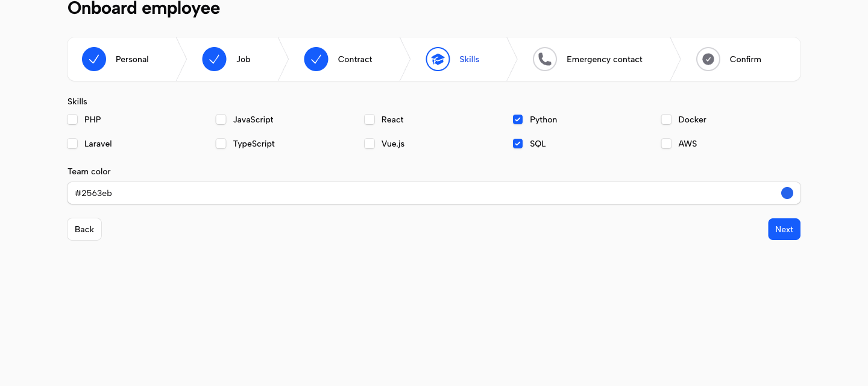The image size is (868, 386).
Task: Focus the Team color hex input field
Action: (434, 193)
